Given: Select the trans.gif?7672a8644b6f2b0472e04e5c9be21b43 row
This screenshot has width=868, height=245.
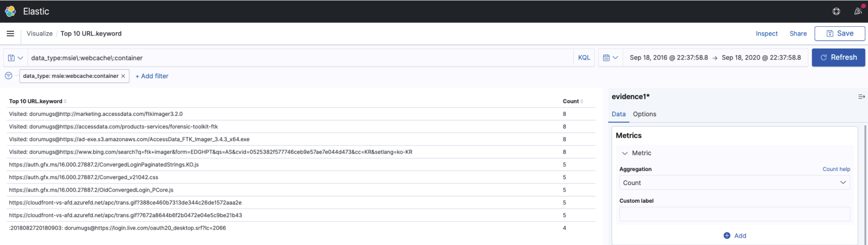Looking at the screenshot, I should click(x=302, y=215).
